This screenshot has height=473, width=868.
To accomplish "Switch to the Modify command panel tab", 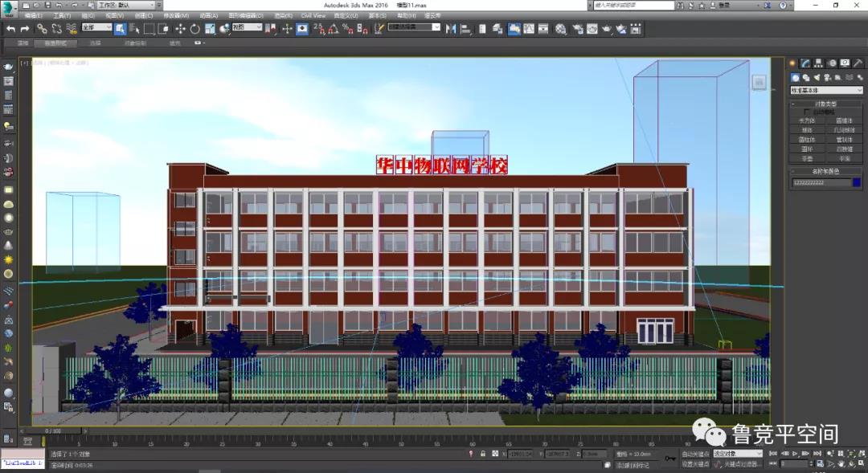I will pos(805,63).
